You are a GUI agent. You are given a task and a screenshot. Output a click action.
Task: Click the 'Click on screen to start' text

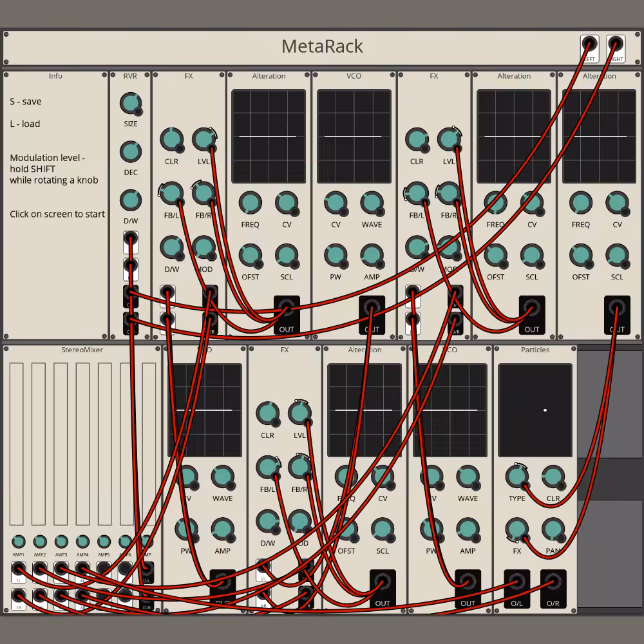pyautogui.click(x=57, y=214)
